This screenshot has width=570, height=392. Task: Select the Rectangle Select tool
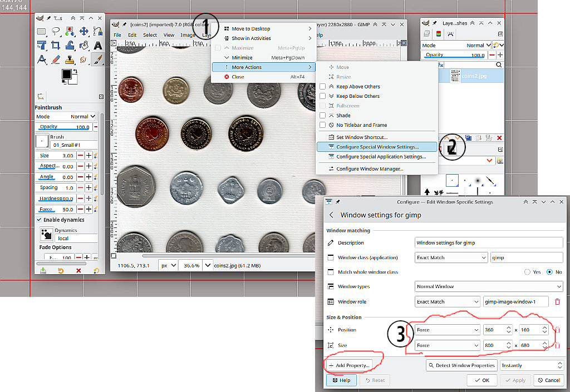tap(41, 32)
